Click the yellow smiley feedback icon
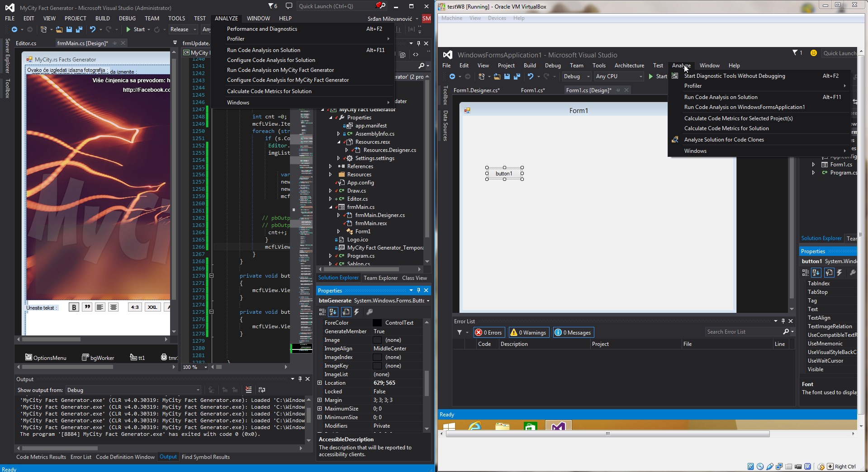The width and height of the screenshot is (868, 472). (x=813, y=53)
